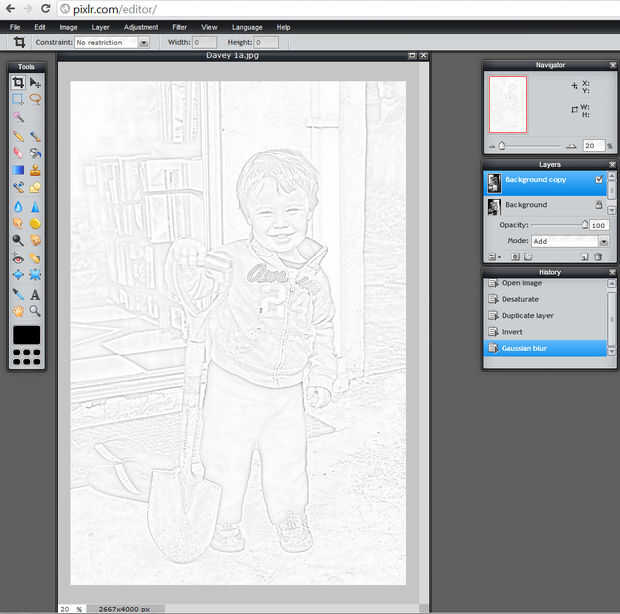
Task: Select the Gradient tool
Action: pyautogui.click(x=18, y=170)
